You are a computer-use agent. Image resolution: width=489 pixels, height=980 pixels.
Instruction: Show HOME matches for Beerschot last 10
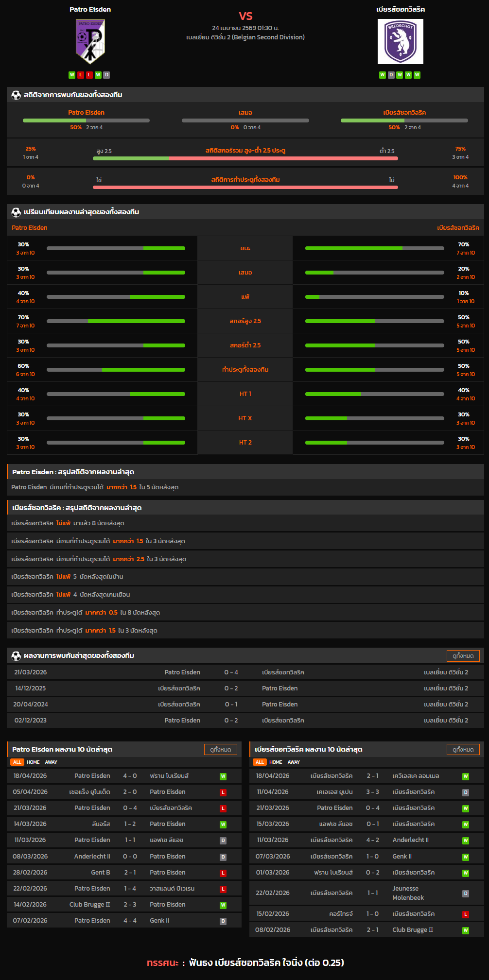(x=276, y=762)
